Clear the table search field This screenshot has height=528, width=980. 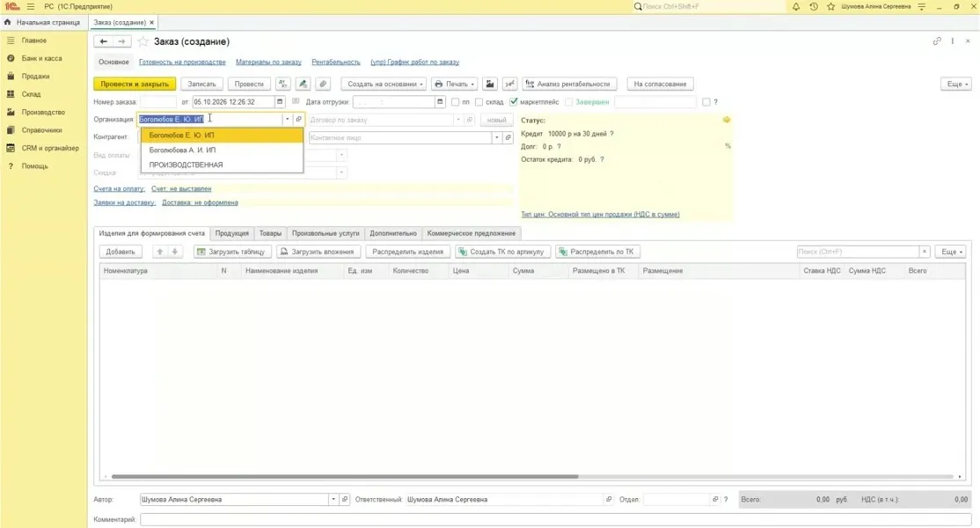[925, 252]
